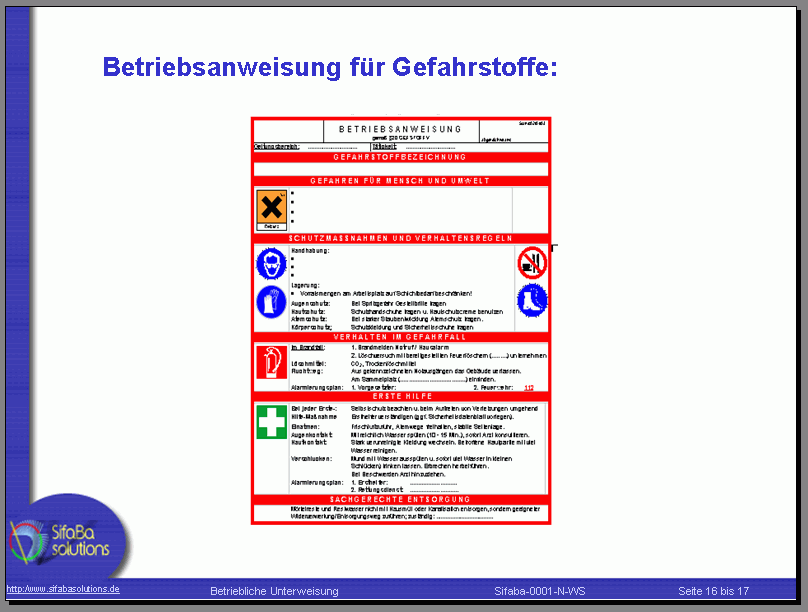
Task: Click the Verhalten im Gefahrfall header
Action: 400,336
